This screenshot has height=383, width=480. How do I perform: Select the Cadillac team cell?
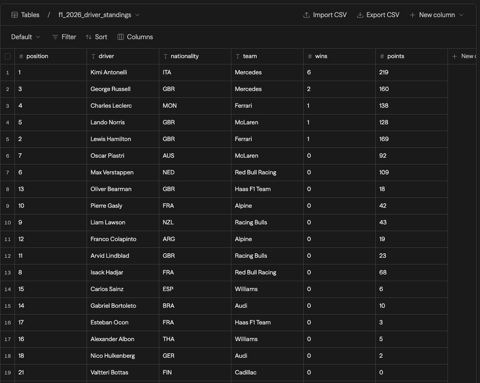point(267,372)
